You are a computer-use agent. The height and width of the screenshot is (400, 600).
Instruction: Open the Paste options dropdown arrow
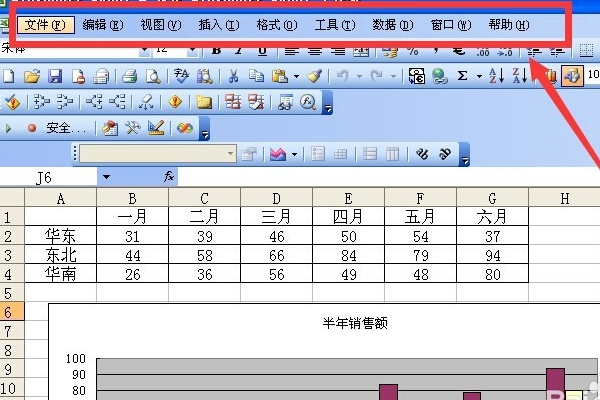point(297,77)
